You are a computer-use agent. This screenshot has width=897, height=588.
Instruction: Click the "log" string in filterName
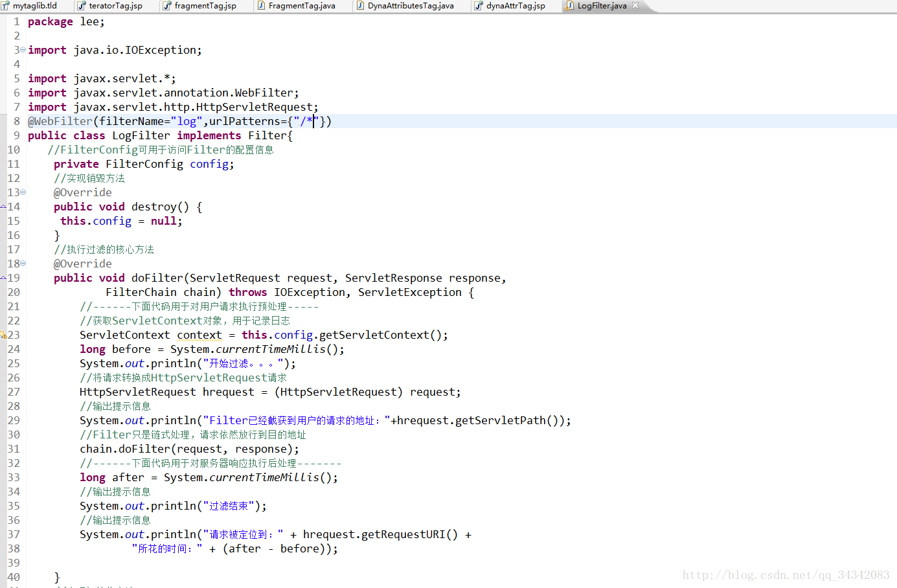[187, 122]
